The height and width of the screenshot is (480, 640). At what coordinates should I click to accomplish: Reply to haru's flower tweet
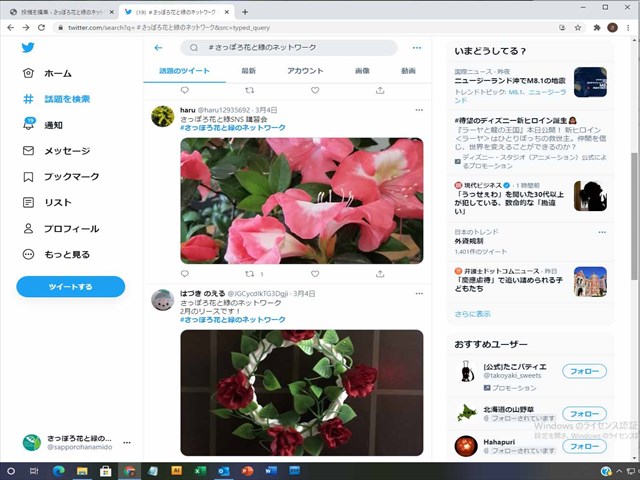click(x=185, y=273)
